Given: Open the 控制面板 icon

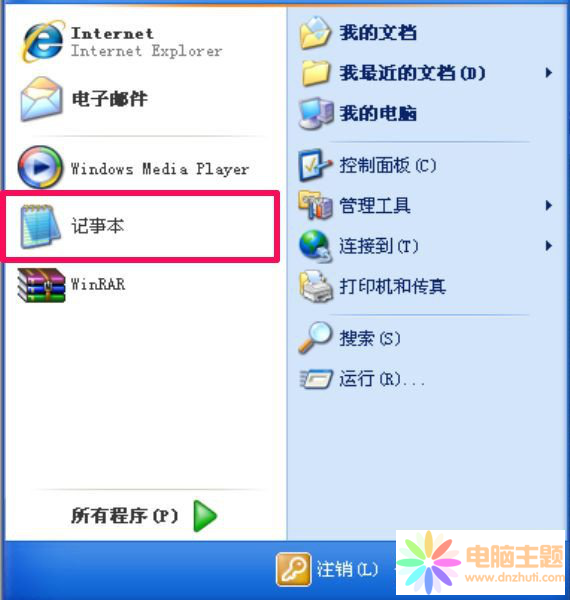Looking at the screenshot, I should tap(314, 165).
